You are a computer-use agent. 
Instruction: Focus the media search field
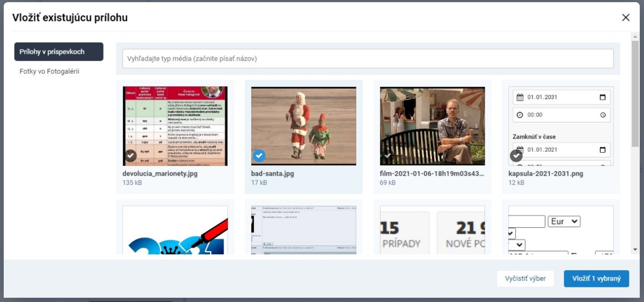pos(368,59)
